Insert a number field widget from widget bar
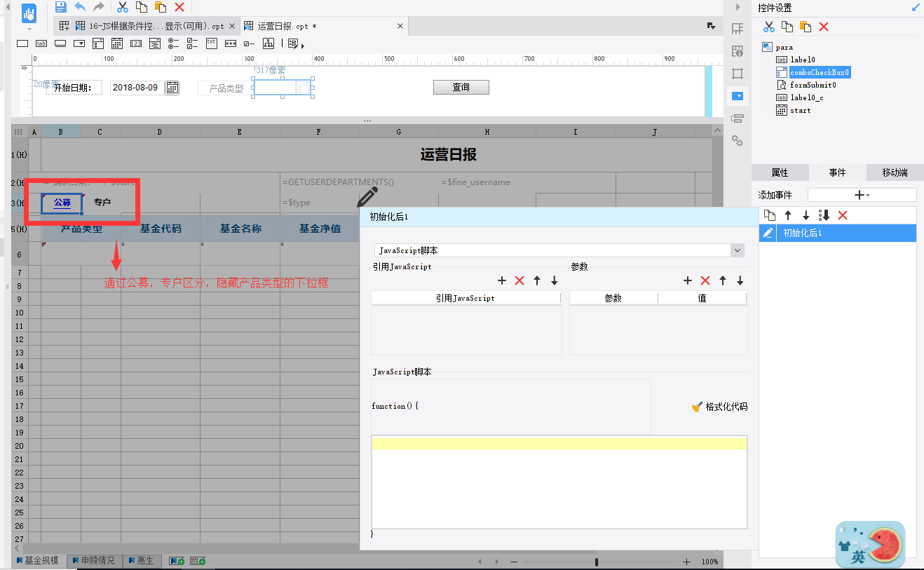 136,43
